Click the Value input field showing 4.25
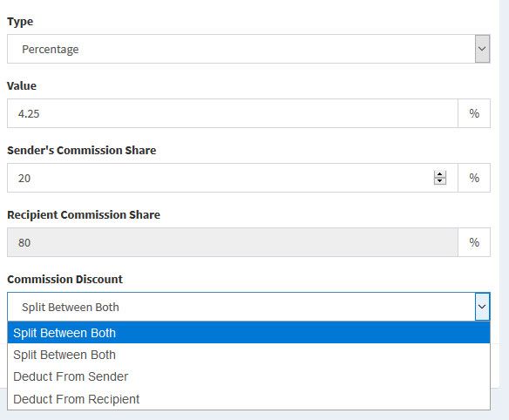This screenshot has height=420, width=509. tap(233, 113)
